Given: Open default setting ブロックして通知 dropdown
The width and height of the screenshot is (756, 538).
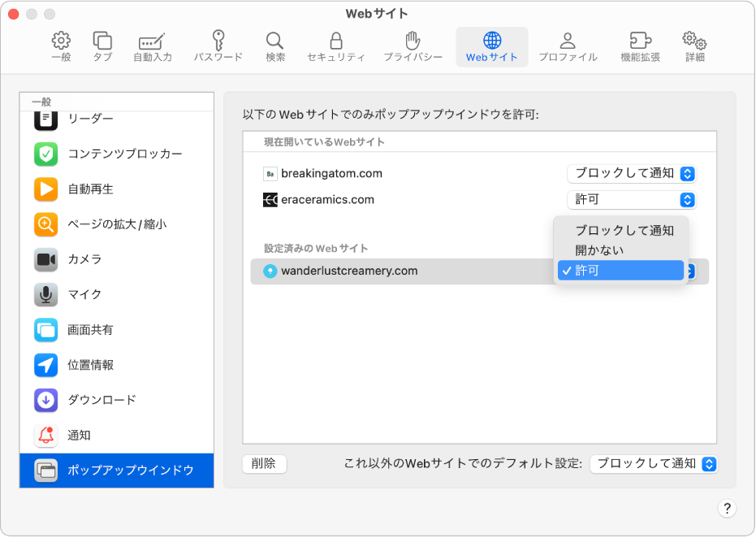Looking at the screenshot, I should click(654, 464).
